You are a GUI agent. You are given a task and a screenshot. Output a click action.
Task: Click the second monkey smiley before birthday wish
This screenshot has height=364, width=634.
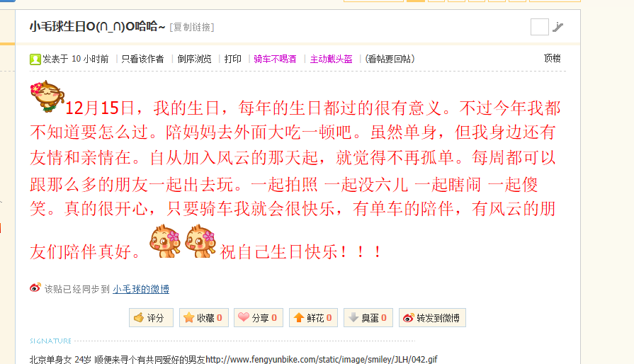coord(200,241)
